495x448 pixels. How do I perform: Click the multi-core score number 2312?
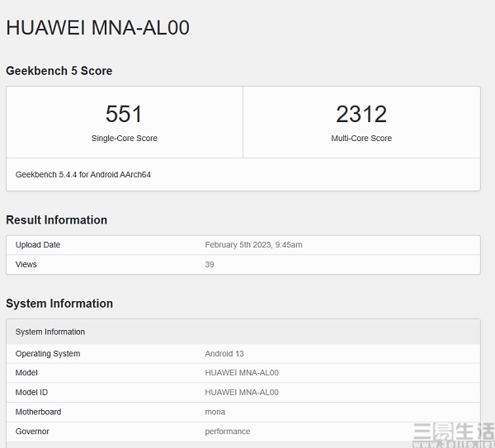[x=361, y=114]
